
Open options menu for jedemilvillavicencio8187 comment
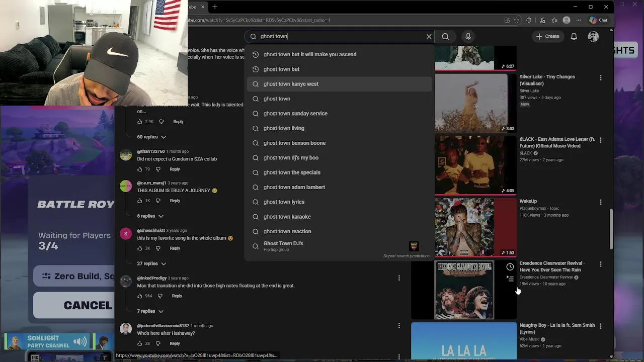(x=399, y=326)
